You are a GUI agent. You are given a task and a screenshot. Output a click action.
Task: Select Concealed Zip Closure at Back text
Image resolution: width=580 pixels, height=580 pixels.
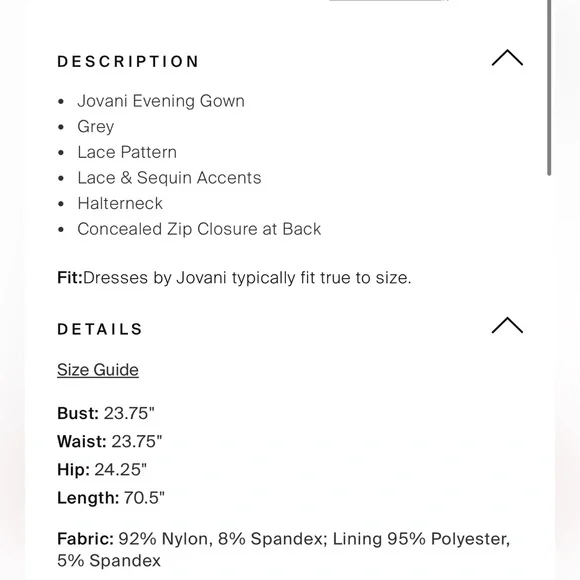tap(199, 229)
